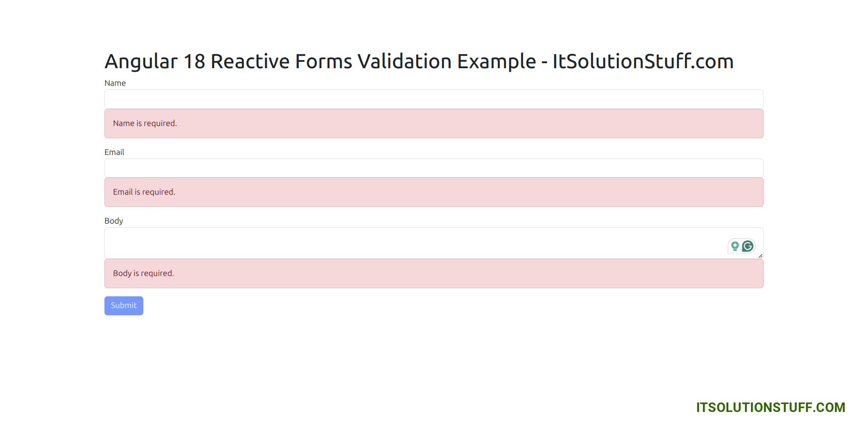The width and height of the screenshot is (868, 421).
Task: Click into the Email input field
Action: click(x=434, y=168)
